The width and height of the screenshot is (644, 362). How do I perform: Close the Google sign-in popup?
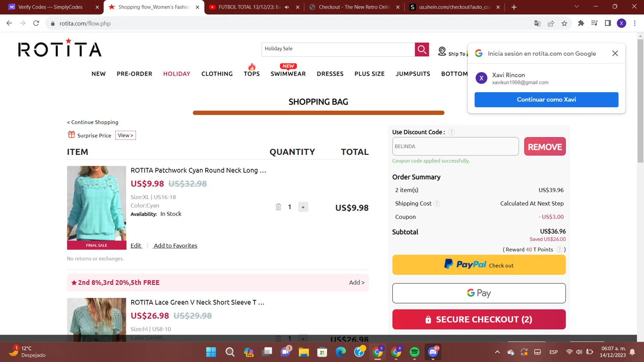[615, 53]
